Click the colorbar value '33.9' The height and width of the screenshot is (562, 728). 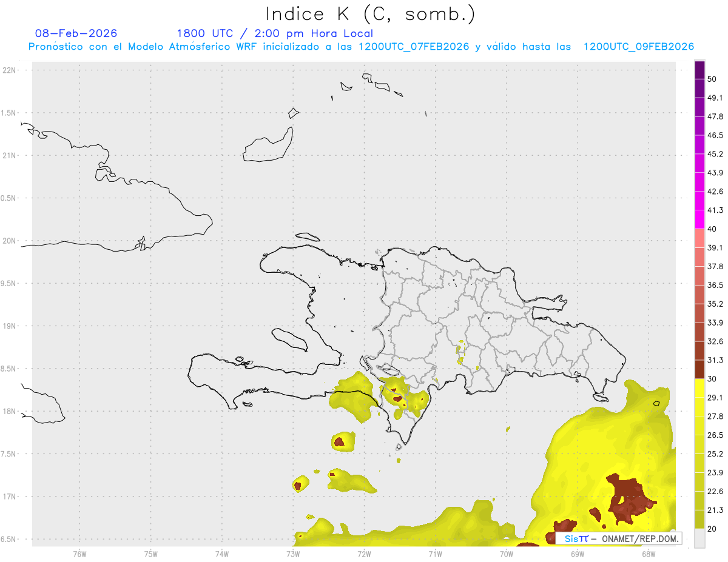(x=715, y=323)
